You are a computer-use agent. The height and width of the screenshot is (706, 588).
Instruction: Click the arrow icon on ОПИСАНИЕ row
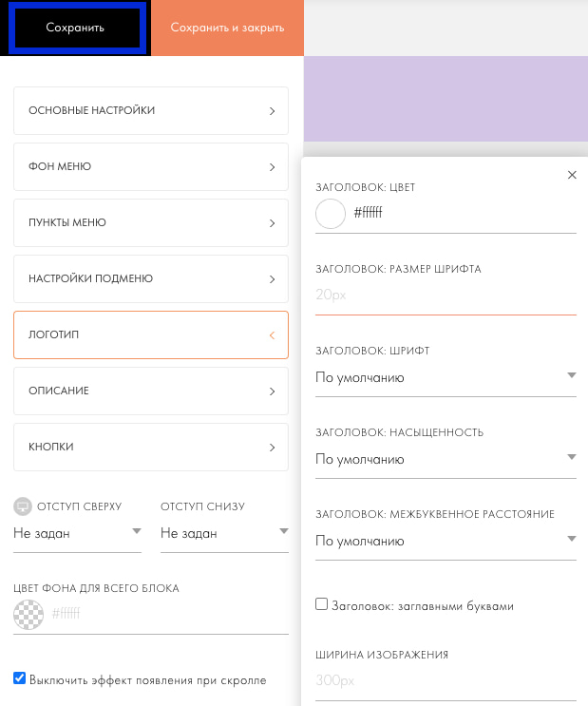(272, 391)
